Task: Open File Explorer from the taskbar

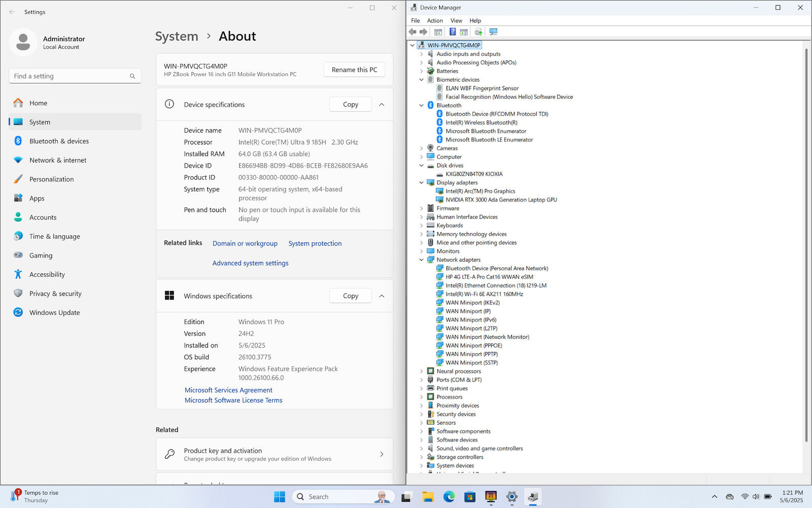Action: (428, 497)
